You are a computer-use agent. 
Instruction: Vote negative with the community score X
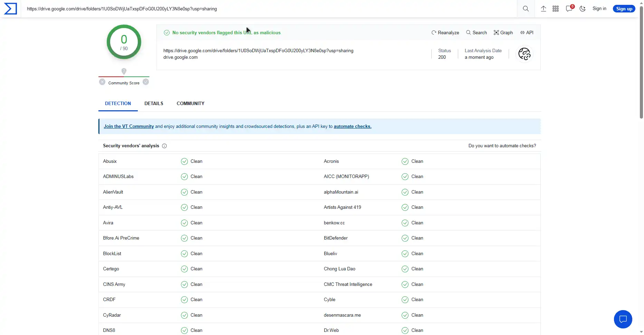pyautogui.click(x=102, y=82)
